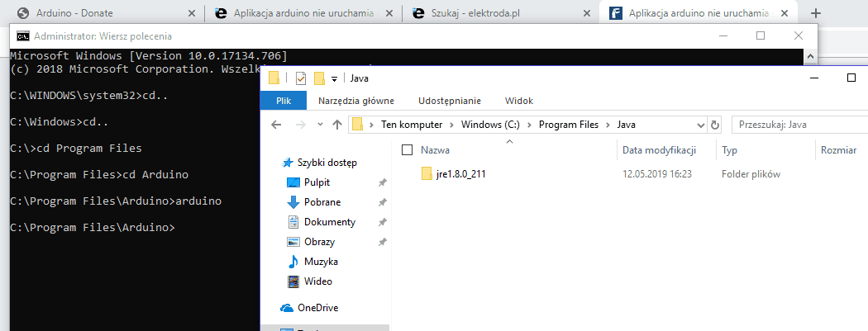Click the 12.05.2019 16:23 date cell
The height and width of the screenshot is (331, 868).
[657, 174]
